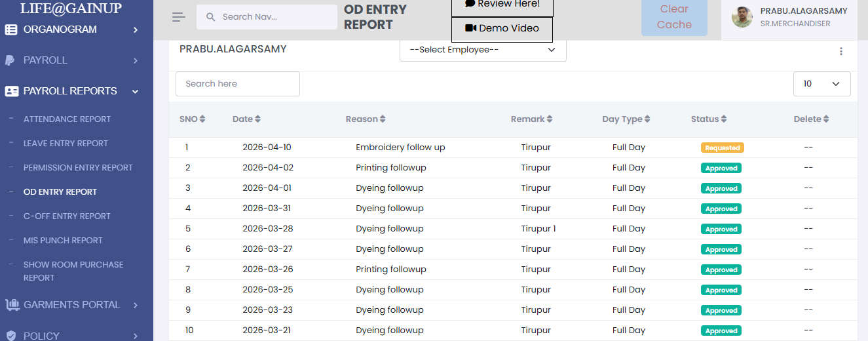Click the Payroll Reports ID card icon
The height and width of the screenshot is (341, 868).
(x=11, y=91)
